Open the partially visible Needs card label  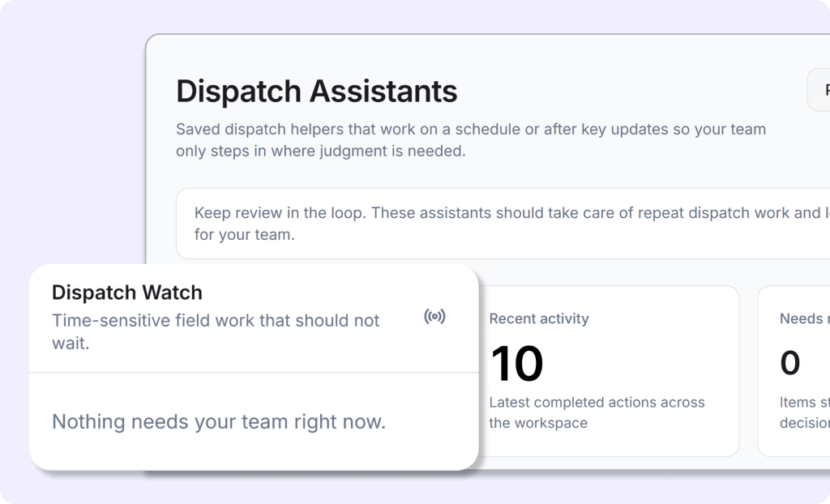point(801,318)
